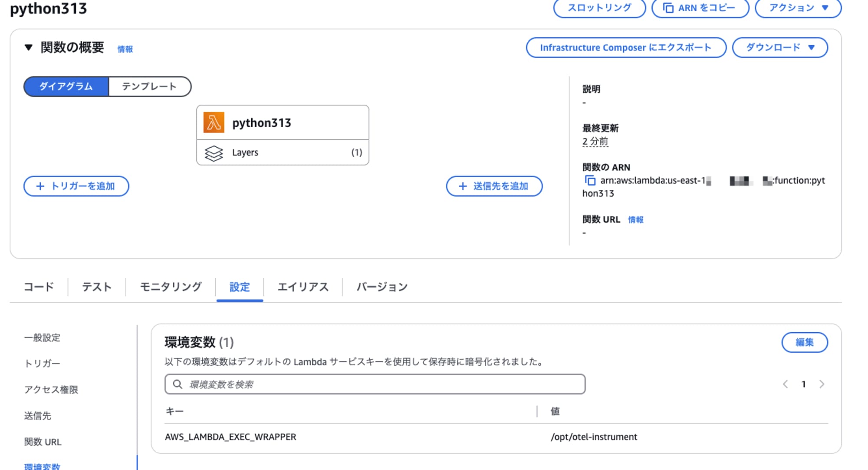This screenshot has width=868, height=470.
Task: Go to next page of environment variables
Action: (822, 384)
